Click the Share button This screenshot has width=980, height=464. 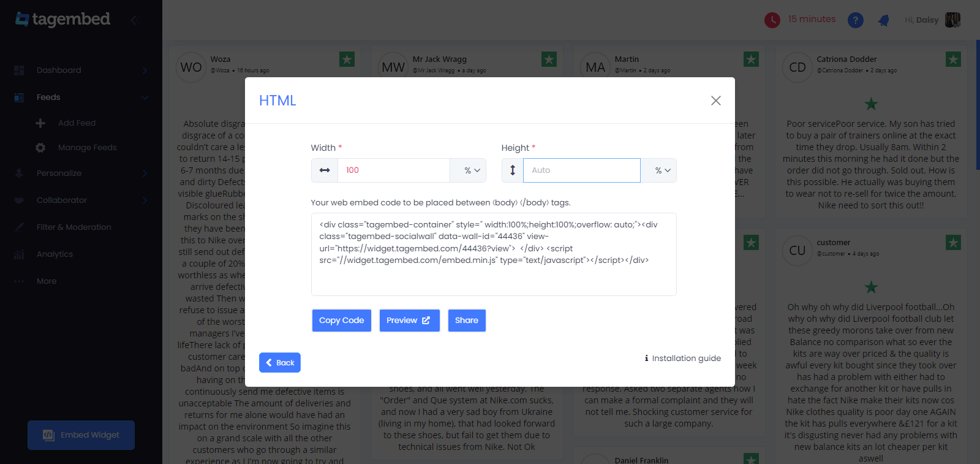[x=467, y=321]
